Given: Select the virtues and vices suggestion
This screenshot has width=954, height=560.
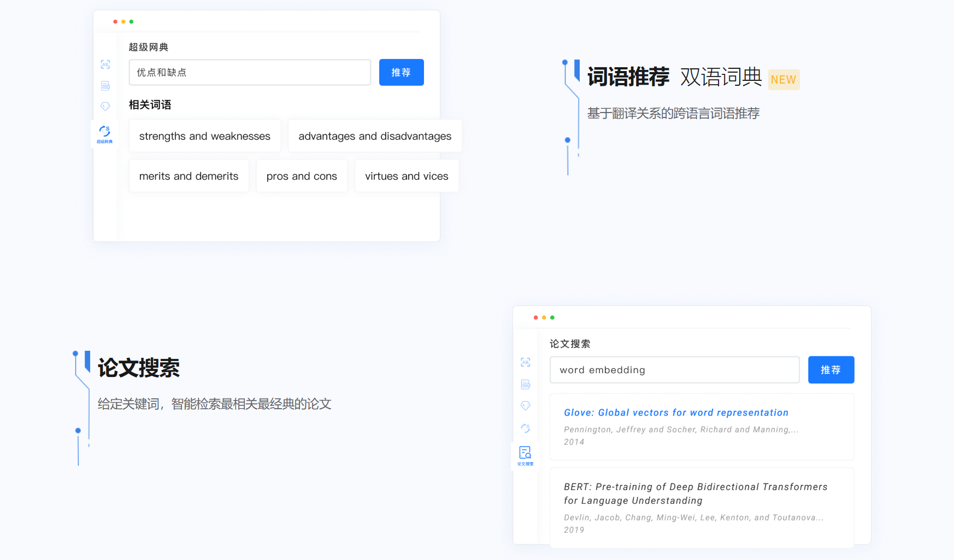Looking at the screenshot, I should (x=407, y=176).
